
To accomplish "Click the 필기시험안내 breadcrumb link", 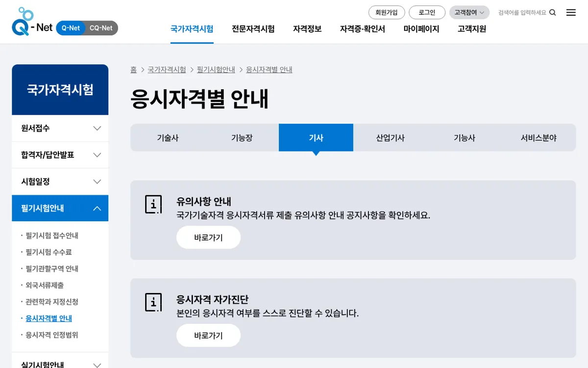I will (x=216, y=70).
